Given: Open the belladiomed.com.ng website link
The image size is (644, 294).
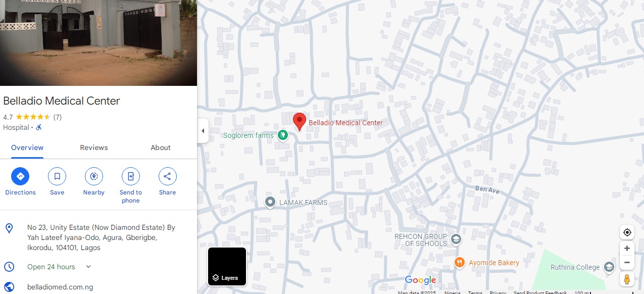Looking at the screenshot, I should tap(60, 287).
